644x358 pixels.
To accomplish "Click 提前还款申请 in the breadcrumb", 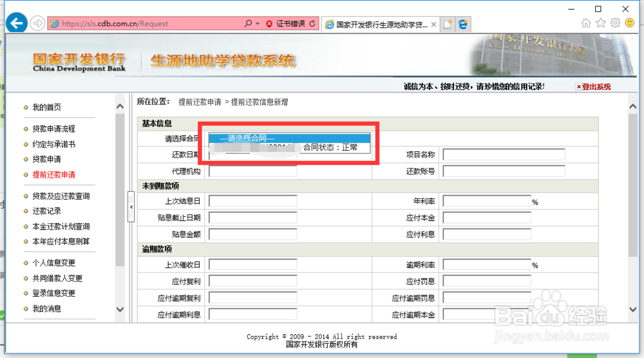I will pos(200,102).
